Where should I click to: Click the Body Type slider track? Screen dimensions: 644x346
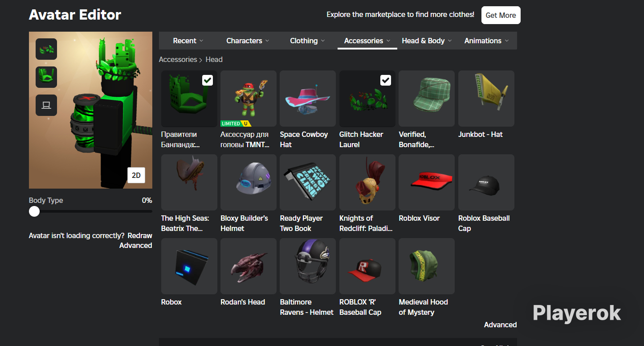pos(91,211)
